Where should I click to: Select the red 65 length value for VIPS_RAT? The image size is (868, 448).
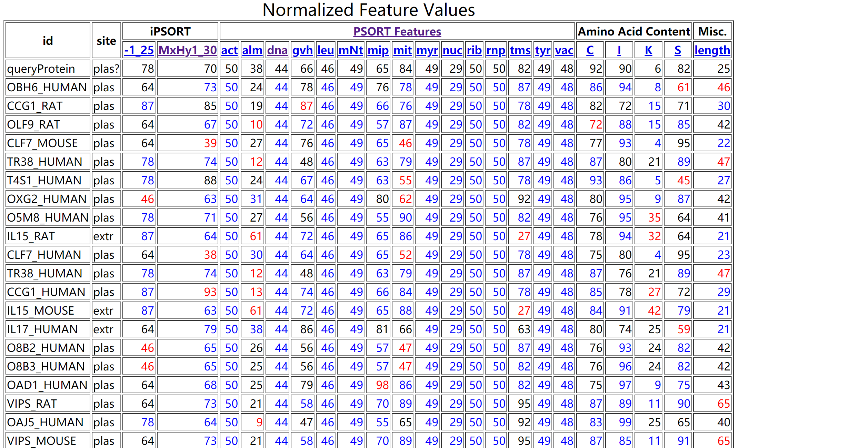coord(724,403)
